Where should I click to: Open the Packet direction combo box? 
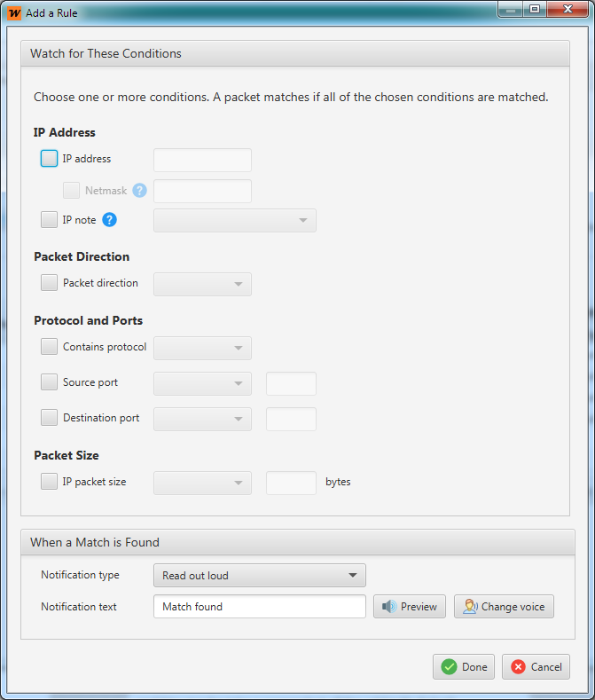point(203,285)
